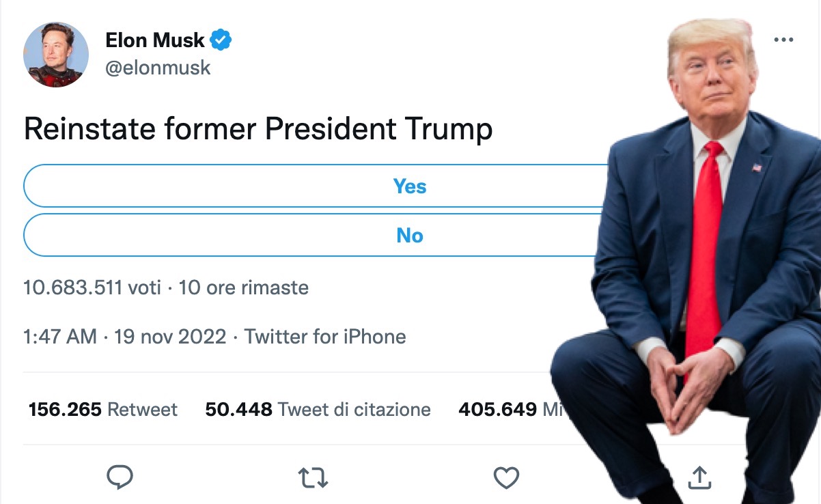Viewport: 821px width, 504px height.
Task: Like the tweet with the heart icon
Action: pos(506,478)
